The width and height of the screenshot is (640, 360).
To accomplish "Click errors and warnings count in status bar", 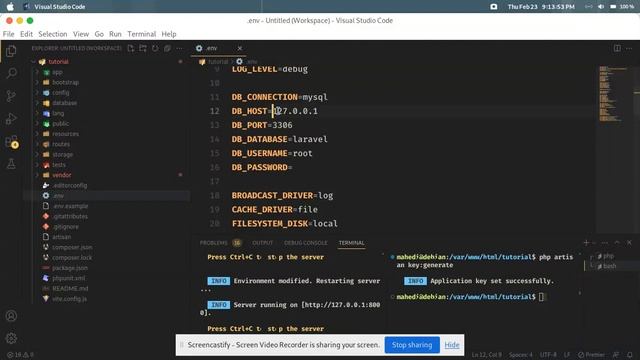I will pyautogui.click(x=20, y=355).
